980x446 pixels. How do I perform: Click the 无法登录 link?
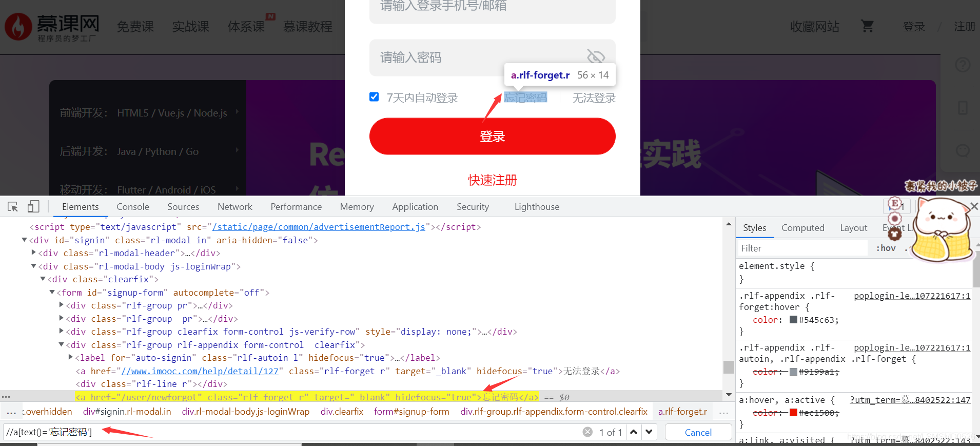point(594,98)
